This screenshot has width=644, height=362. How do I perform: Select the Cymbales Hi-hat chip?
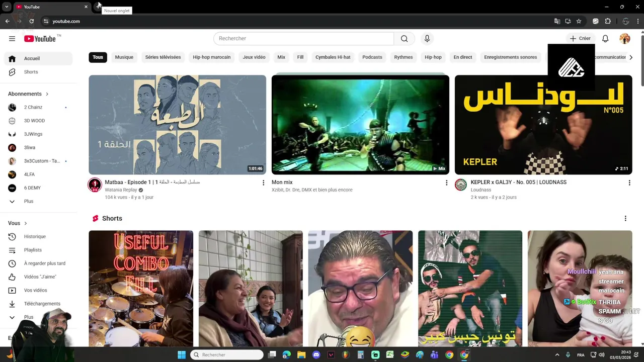[333, 57]
